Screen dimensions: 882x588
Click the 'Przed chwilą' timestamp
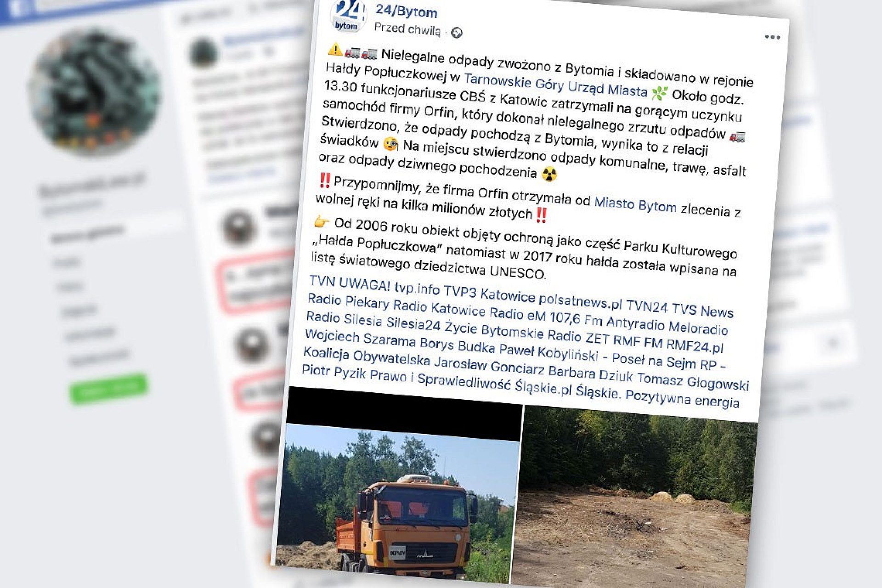(x=407, y=29)
